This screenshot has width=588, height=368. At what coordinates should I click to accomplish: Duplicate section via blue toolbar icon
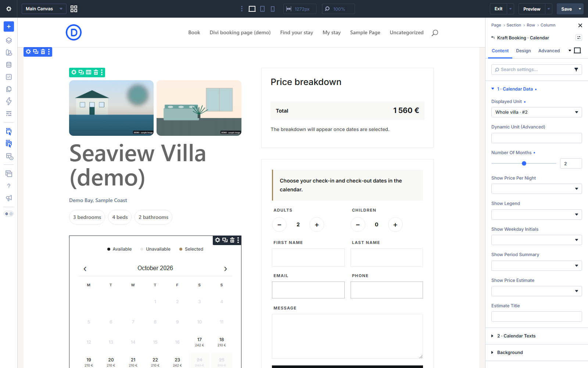(x=36, y=52)
